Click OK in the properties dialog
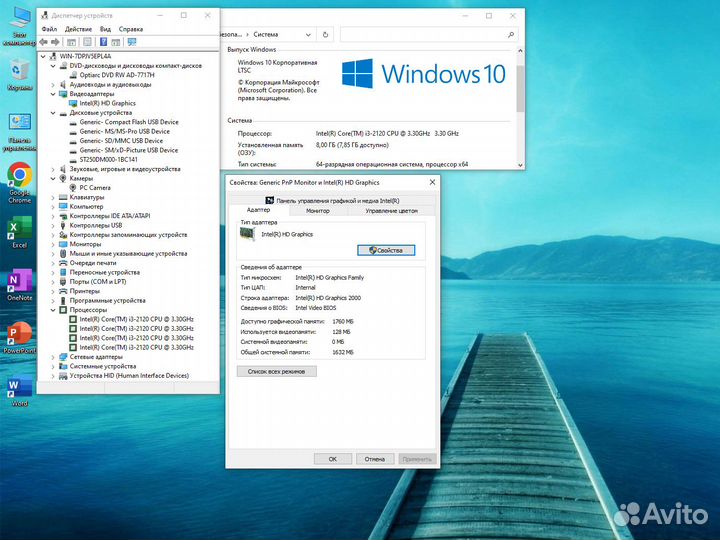 (x=332, y=459)
